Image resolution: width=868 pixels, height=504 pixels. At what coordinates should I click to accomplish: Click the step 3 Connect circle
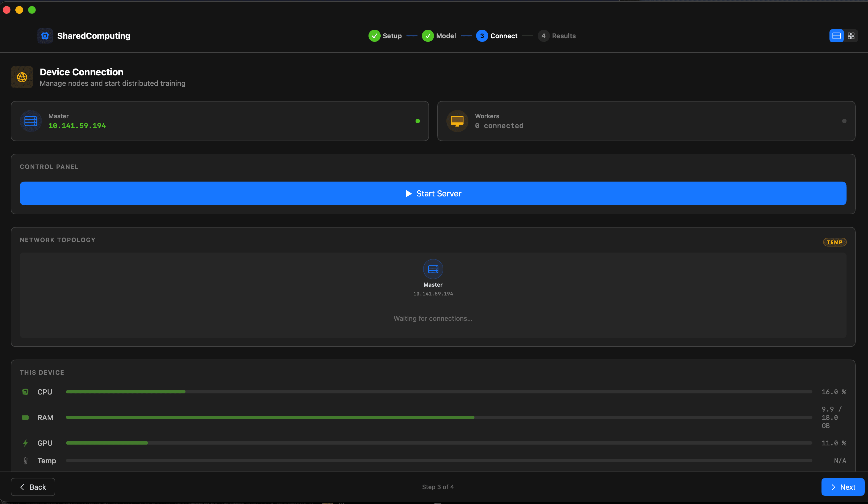482,36
